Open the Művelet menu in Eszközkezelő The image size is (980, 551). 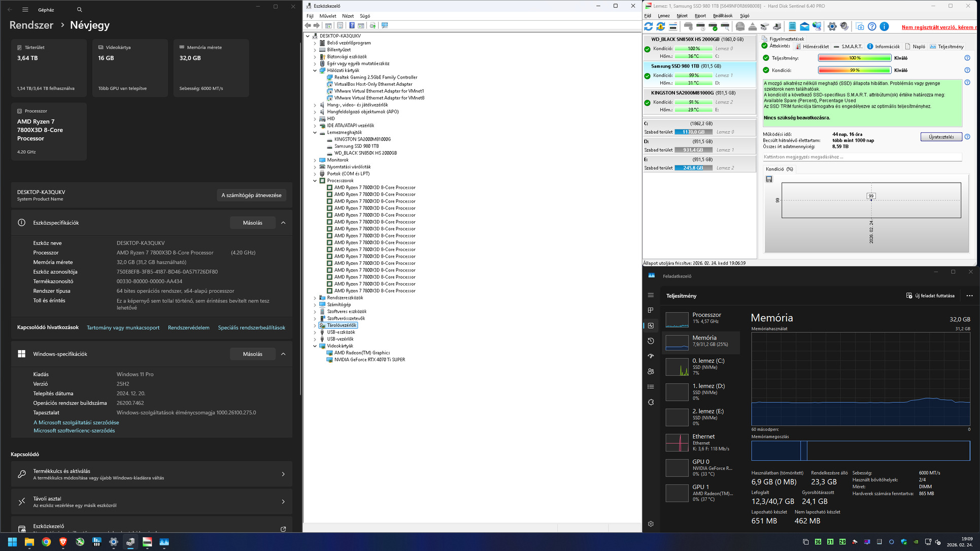(327, 16)
